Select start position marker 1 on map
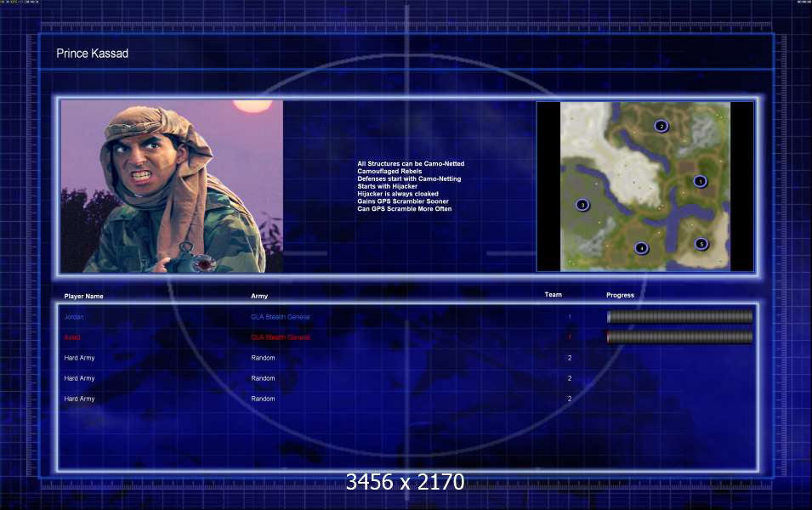Image resolution: width=812 pixels, height=510 pixels. tap(700, 181)
